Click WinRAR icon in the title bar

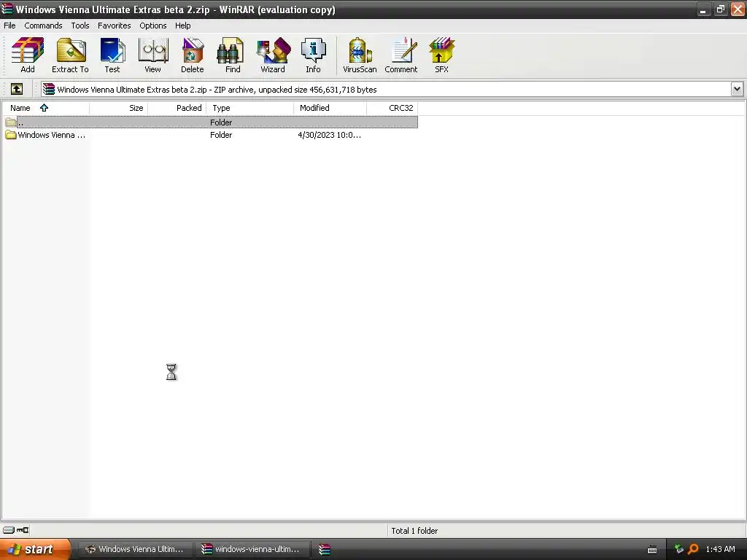[x=7, y=9]
